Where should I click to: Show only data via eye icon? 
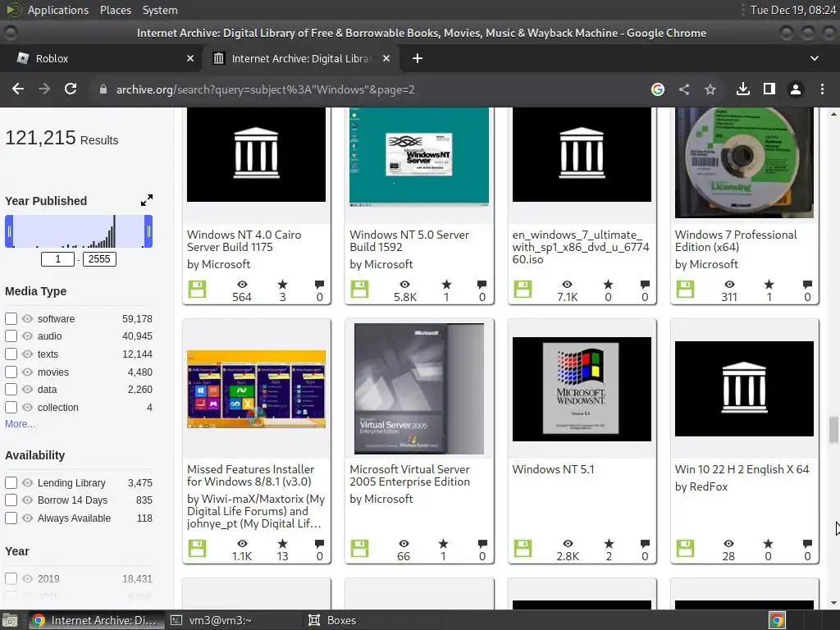(x=27, y=390)
